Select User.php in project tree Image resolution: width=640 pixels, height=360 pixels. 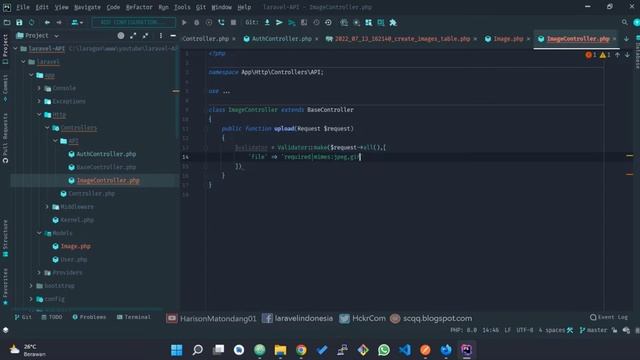pyautogui.click(x=70, y=259)
